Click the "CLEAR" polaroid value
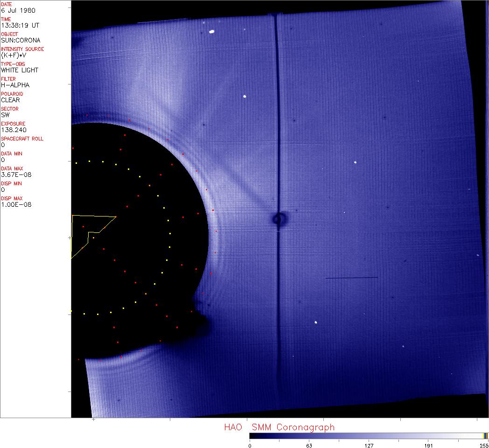The width and height of the screenshot is (489, 448). pyautogui.click(x=10, y=100)
